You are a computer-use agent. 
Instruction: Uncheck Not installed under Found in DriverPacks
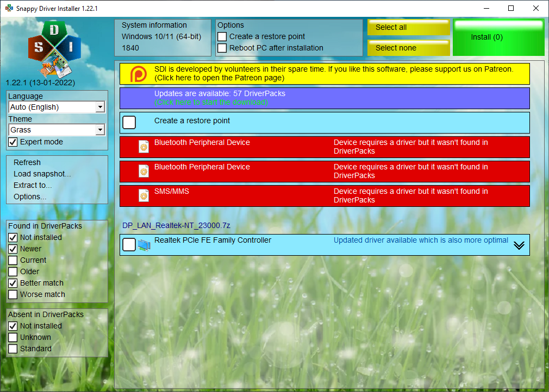tap(13, 237)
